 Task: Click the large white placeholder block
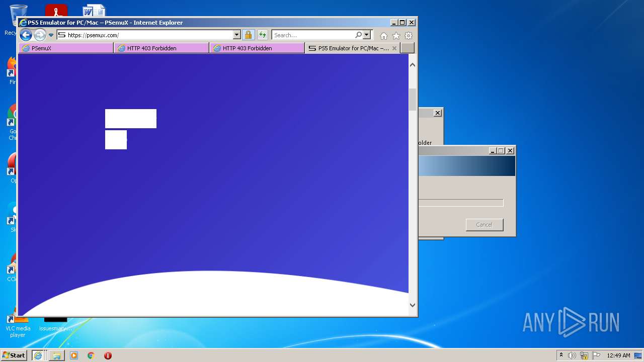point(131,119)
